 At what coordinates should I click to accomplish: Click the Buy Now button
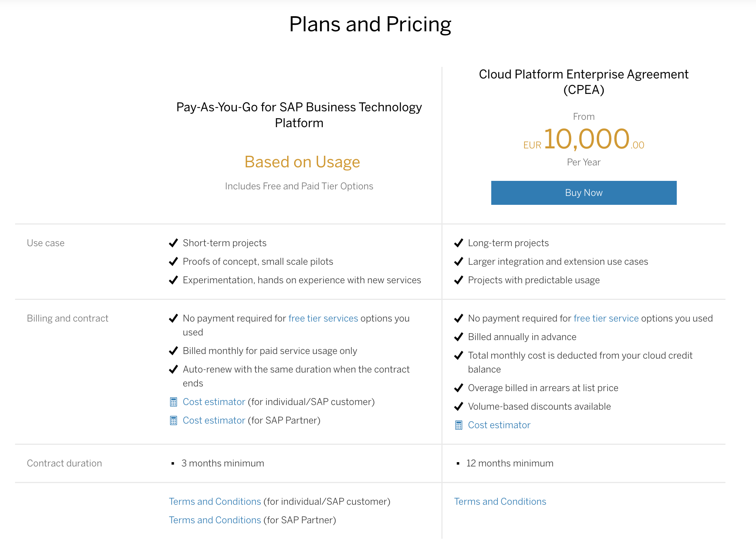(584, 192)
